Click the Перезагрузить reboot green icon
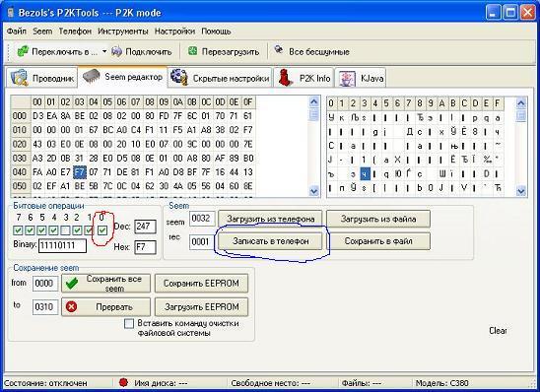 coord(193,51)
